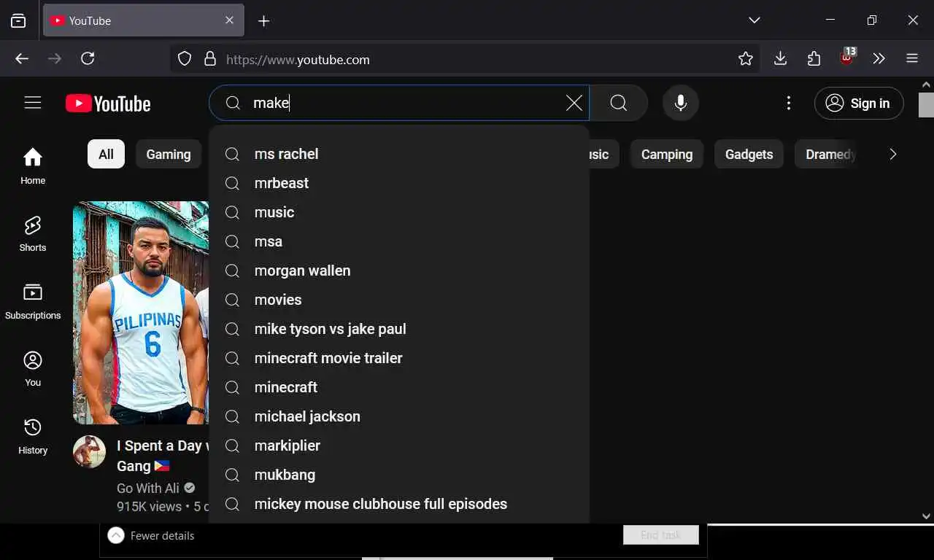The width and height of the screenshot is (934, 560).
Task: Open History in sidebar
Action: 33,437
